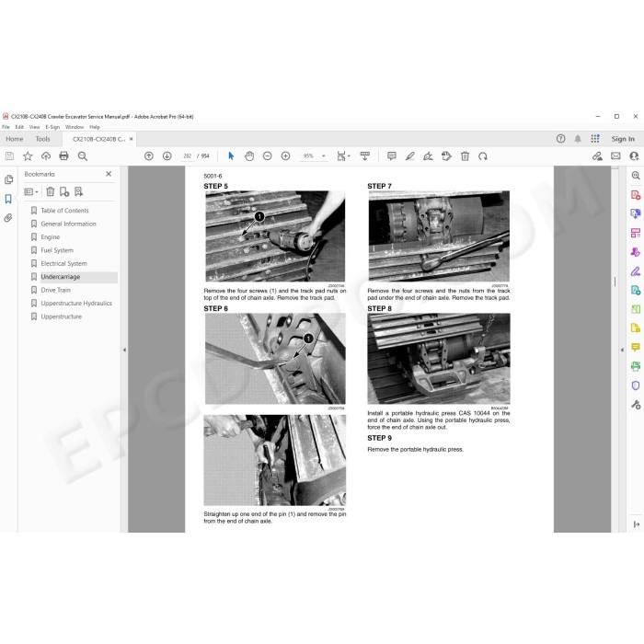Open Attachments paperclip panel in left sidebar
This screenshot has width=644, height=644.
point(8,218)
